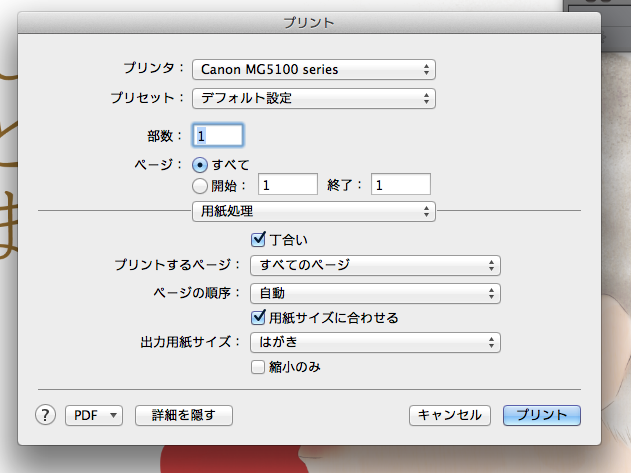631x473 pixels.
Task: Open the プリセット デフォルト設定 dropdown
Action: tap(314, 98)
